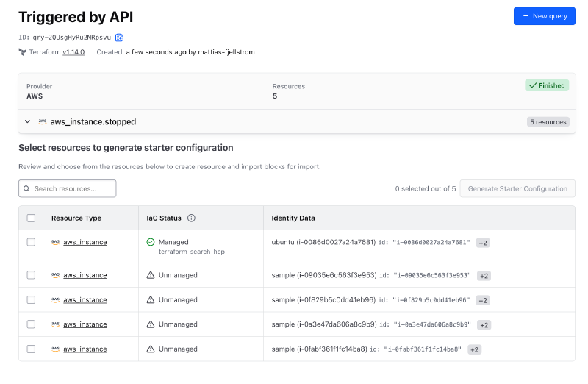Click the info icon beside IaC Status
Image resolution: width=588 pixels, height=384 pixels.
191,218
